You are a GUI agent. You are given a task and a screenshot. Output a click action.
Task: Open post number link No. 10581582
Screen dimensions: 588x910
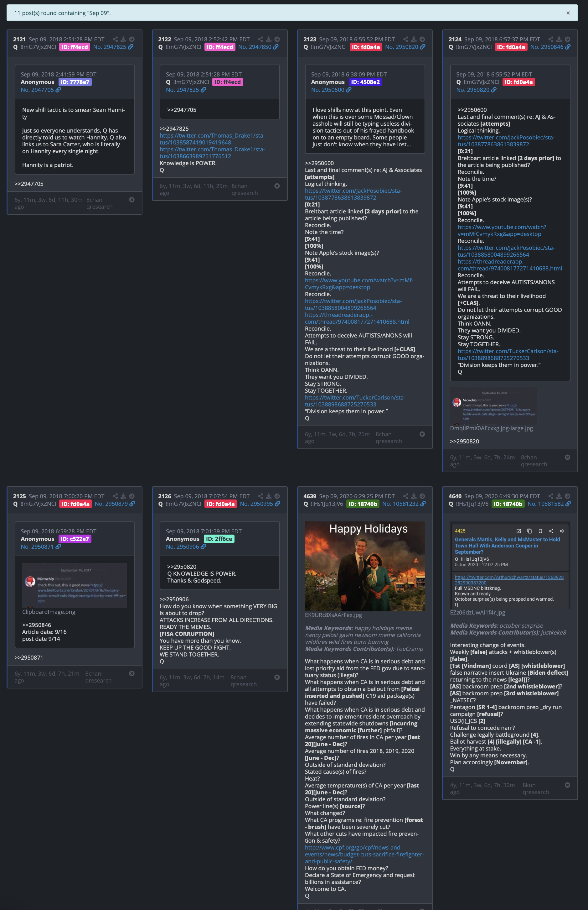coord(546,504)
